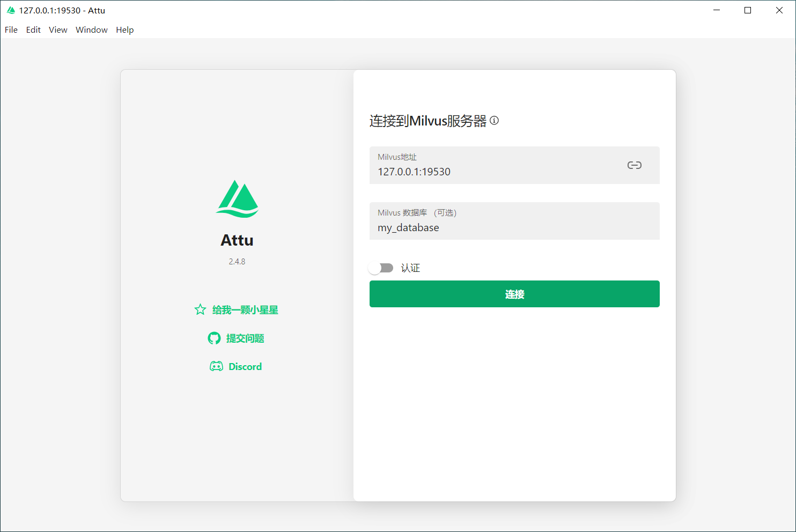The image size is (796, 532).
Task: Open the 提交问题 issue link
Action: coord(245,338)
